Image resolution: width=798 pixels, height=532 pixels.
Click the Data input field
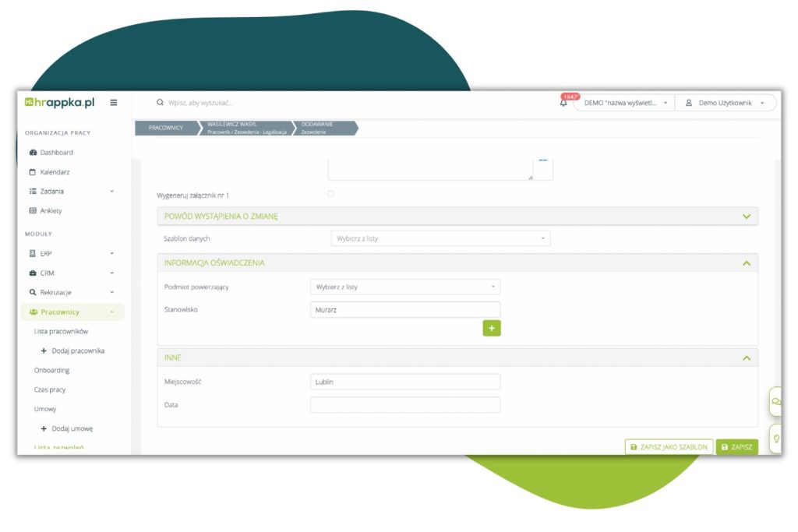pos(405,405)
